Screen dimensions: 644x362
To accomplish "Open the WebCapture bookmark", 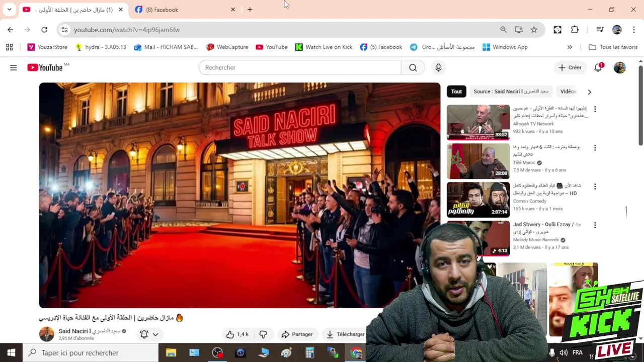I will click(x=227, y=47).
